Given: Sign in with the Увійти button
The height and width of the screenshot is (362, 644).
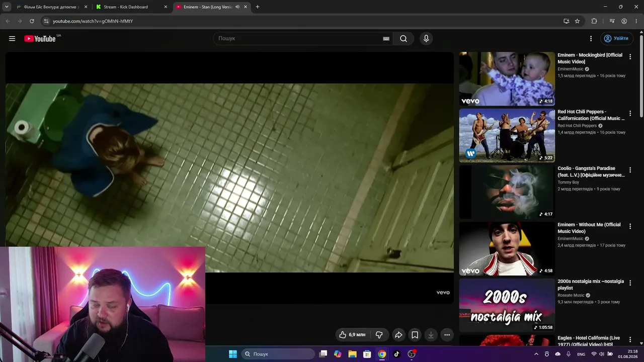Looking at the screenshot, I should click(x=617, y=39).
